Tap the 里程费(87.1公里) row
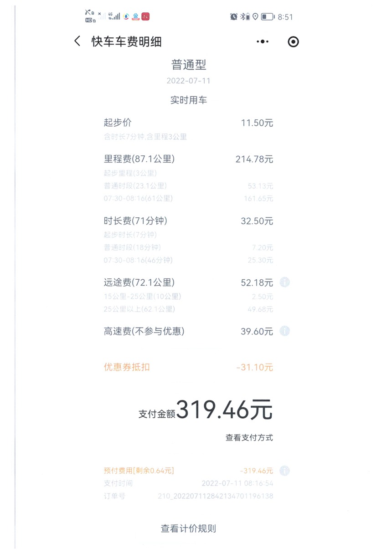The width and height of the screenshot is (392, 554). (188, 159)
